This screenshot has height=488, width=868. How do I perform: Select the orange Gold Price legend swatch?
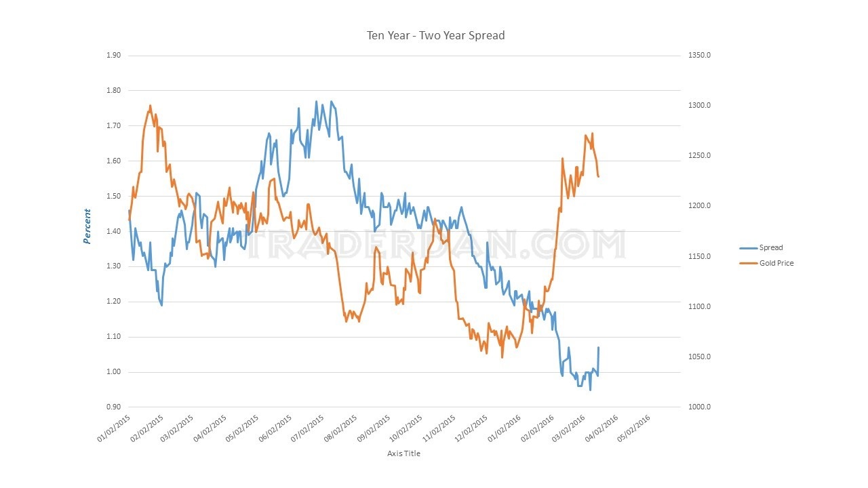click(x=748, y=263)
